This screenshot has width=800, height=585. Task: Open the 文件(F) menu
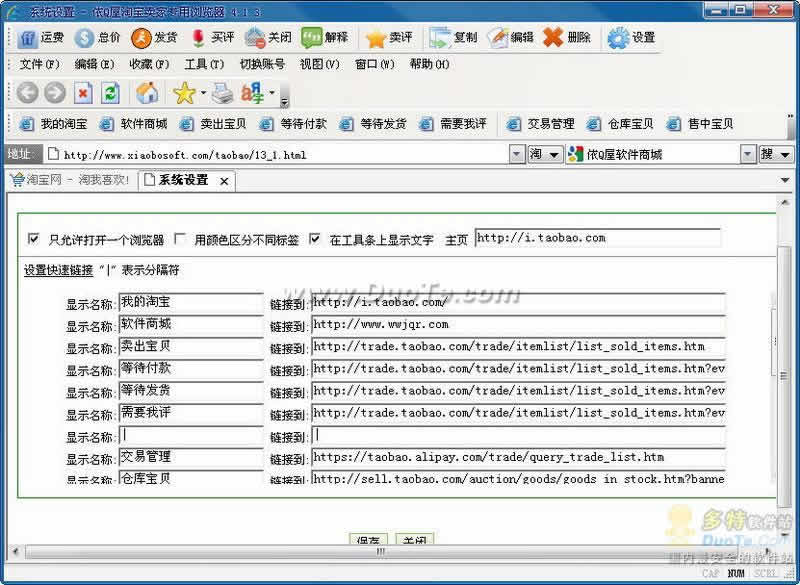tap(40, 64)
